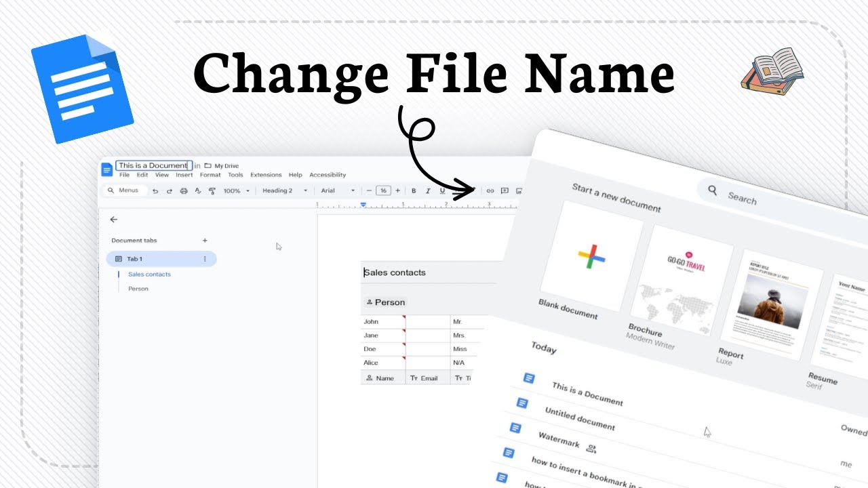Click the insert image icon
Screen dimensions: 868x488
(519, 191)
